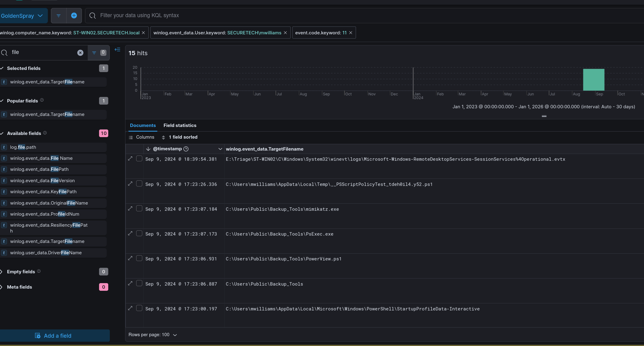Open the GoldenSpray data view dropdown
This screenshot has width=644, height=346.
coord(22,16)
